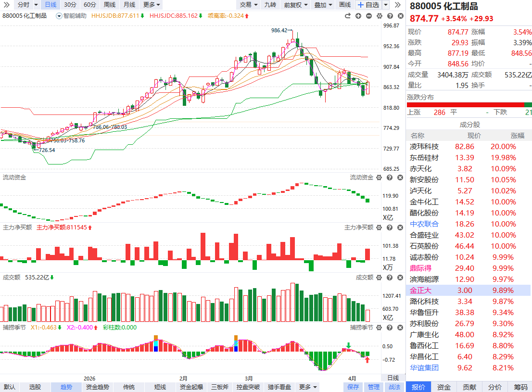Open 资金 tab in right panel
This screenshot has width=532, height=392.
[x=444, y=387]
